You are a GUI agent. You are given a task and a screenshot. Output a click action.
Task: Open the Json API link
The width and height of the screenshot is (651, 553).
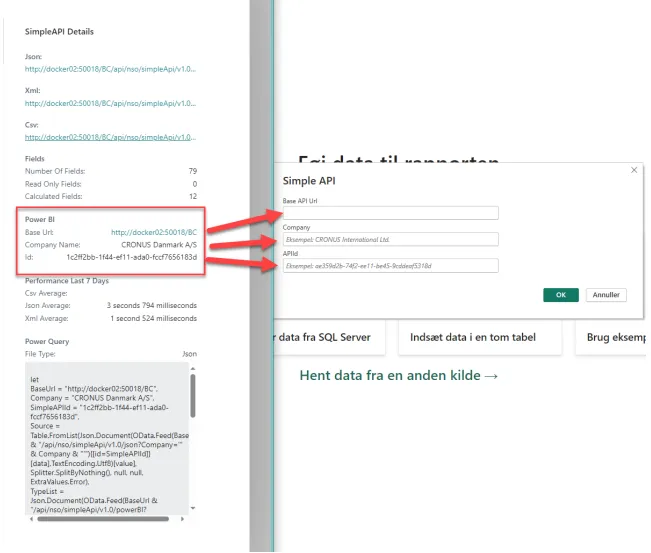pos(110,69)
